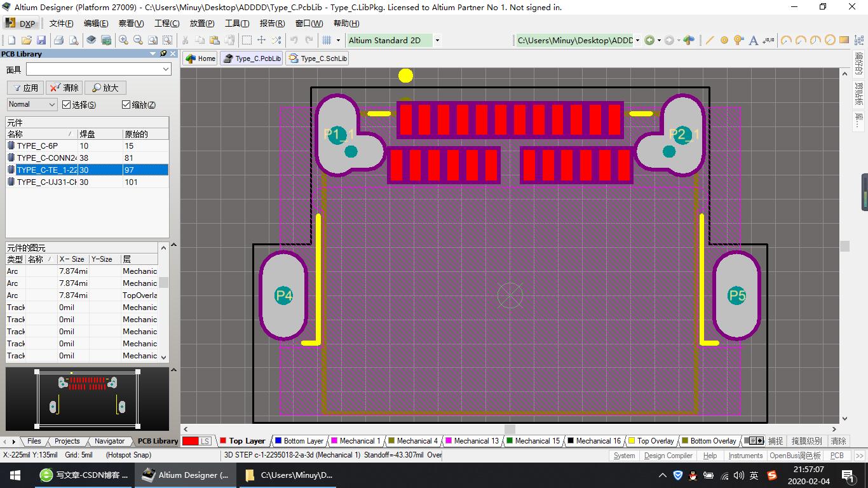Open the DXP system menu button

21,24
